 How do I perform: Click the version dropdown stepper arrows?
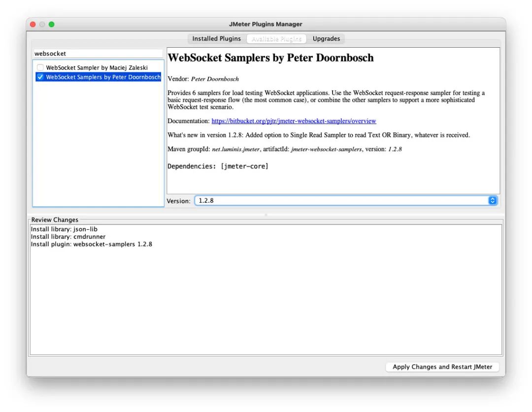click(x=492, y=200)
